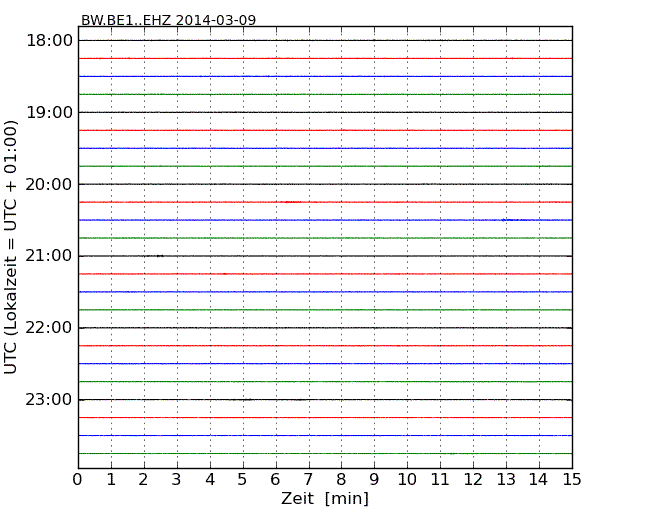Click the plot title BW.BE1..EHZ 2014-03-09

[168, 20]
